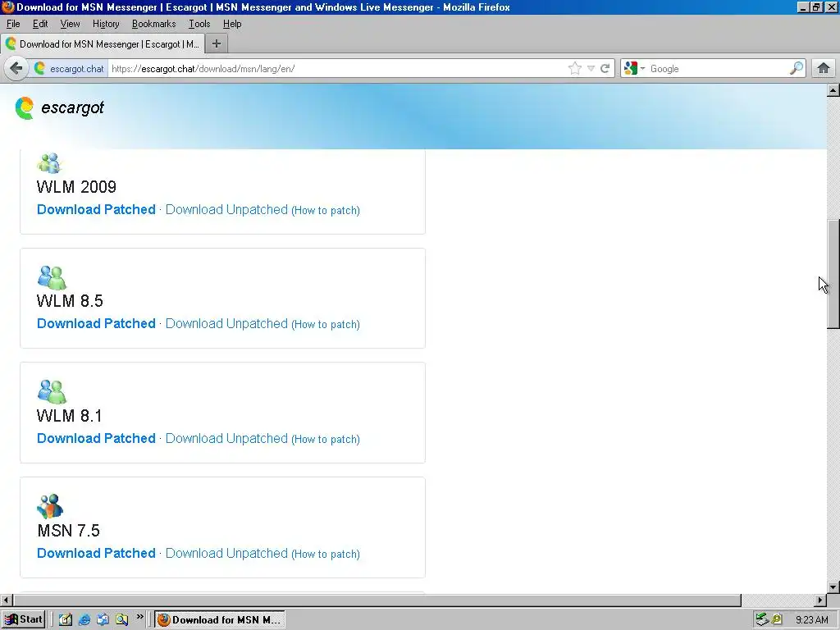
Task: Go to the Firefox home page icon
Action: click(x=824, y=69)
